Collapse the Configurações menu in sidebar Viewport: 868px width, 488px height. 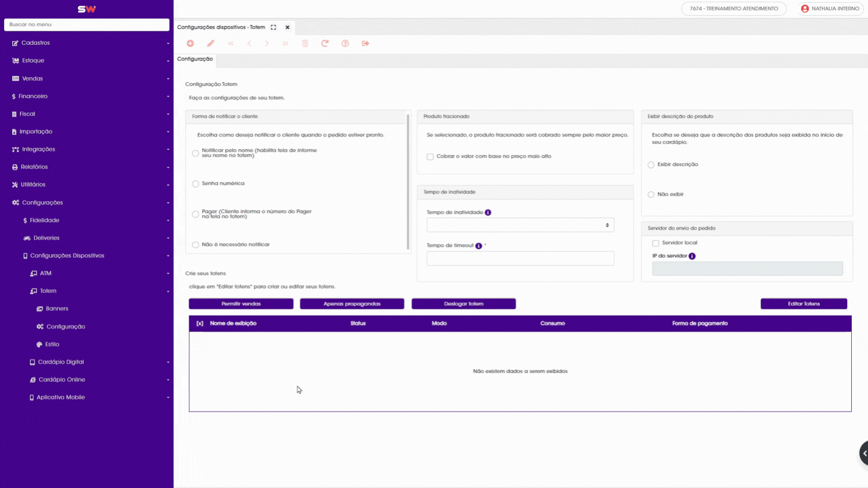click(x=86, y=203)
